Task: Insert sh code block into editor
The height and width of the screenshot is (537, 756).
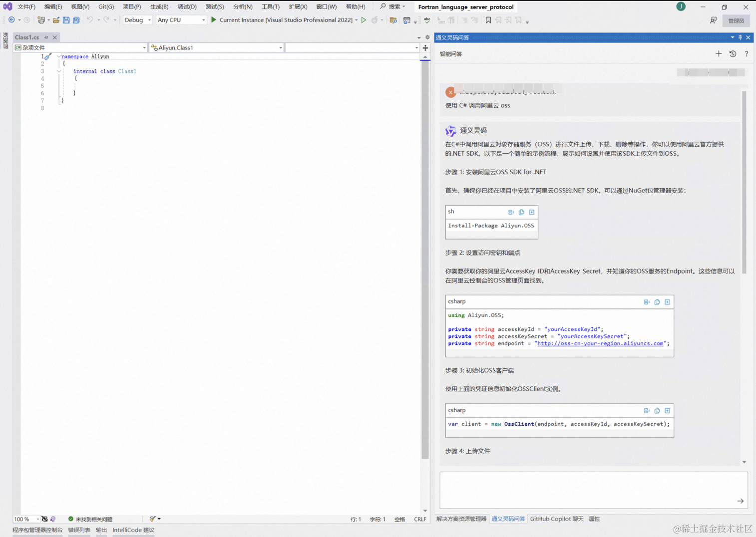Action: (x=511, y=212)
